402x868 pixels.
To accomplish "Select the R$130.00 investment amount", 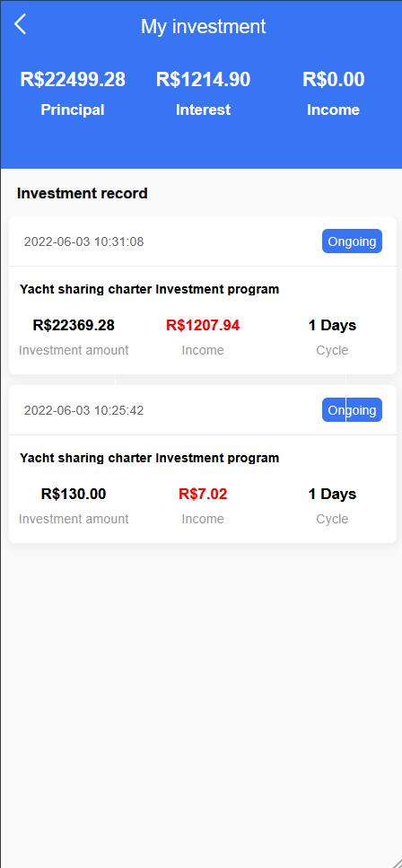I will click(x=74, y=494).
